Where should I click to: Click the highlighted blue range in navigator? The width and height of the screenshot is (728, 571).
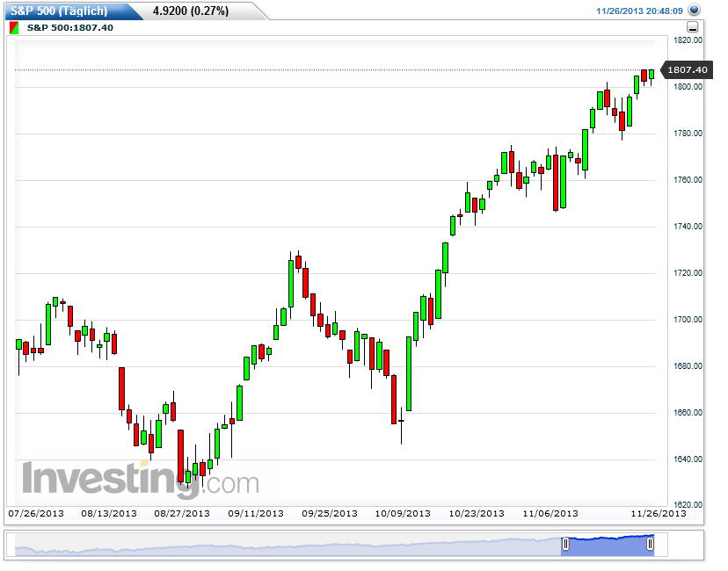click(x=608, y=546)
